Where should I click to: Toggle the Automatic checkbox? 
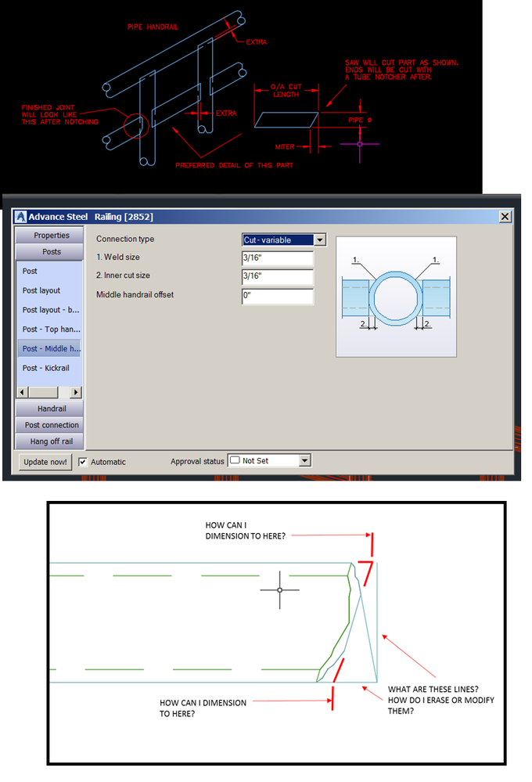point(83,462)
